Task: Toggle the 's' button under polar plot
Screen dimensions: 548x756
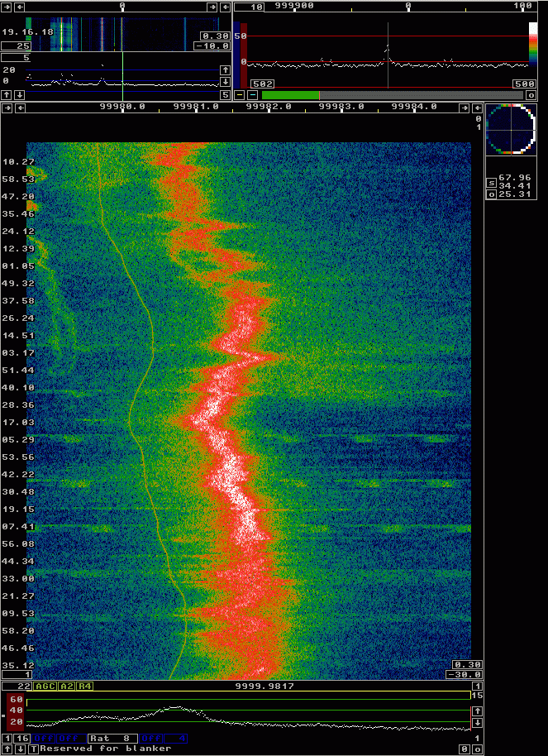Action: pyautogui.click(x=491, y=183)
